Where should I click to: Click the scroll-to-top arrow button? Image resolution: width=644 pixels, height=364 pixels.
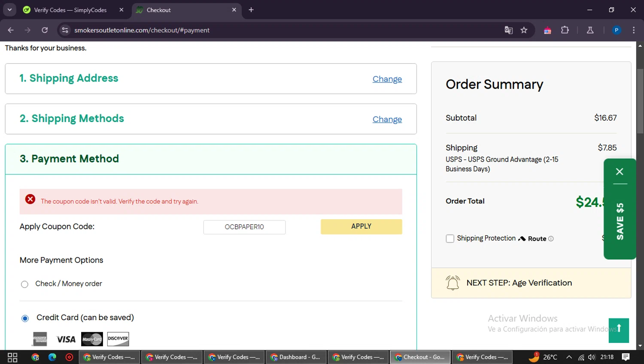(x=619, y=330)
